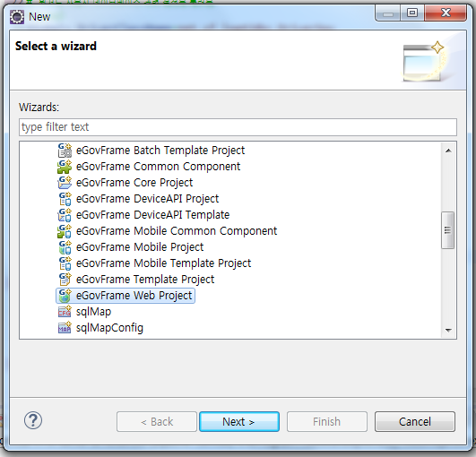Select the sqlMap wizard entry
Image resolution: width=476 pixels, height=457 pixels.
click(93, 312)
